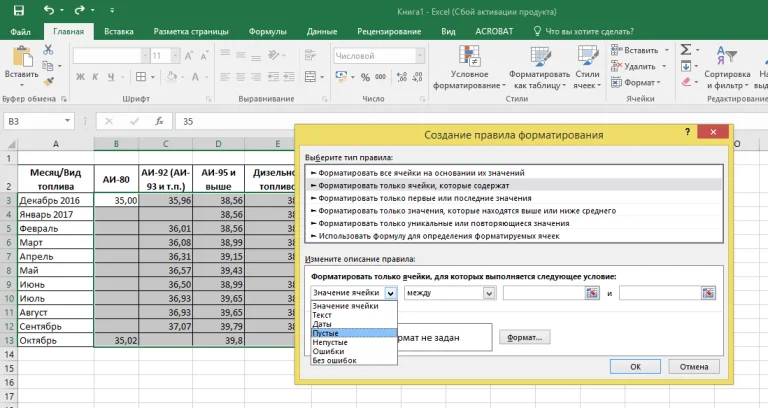Toggle bold Ж formatting

click(x=80, y=77)
